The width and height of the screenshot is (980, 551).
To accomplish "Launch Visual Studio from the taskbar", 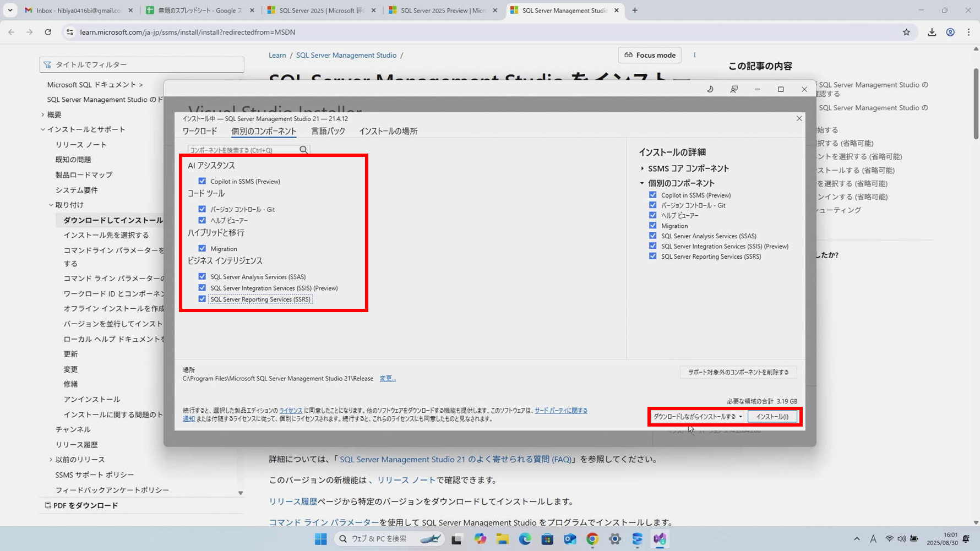I will (x=660, y=539).
